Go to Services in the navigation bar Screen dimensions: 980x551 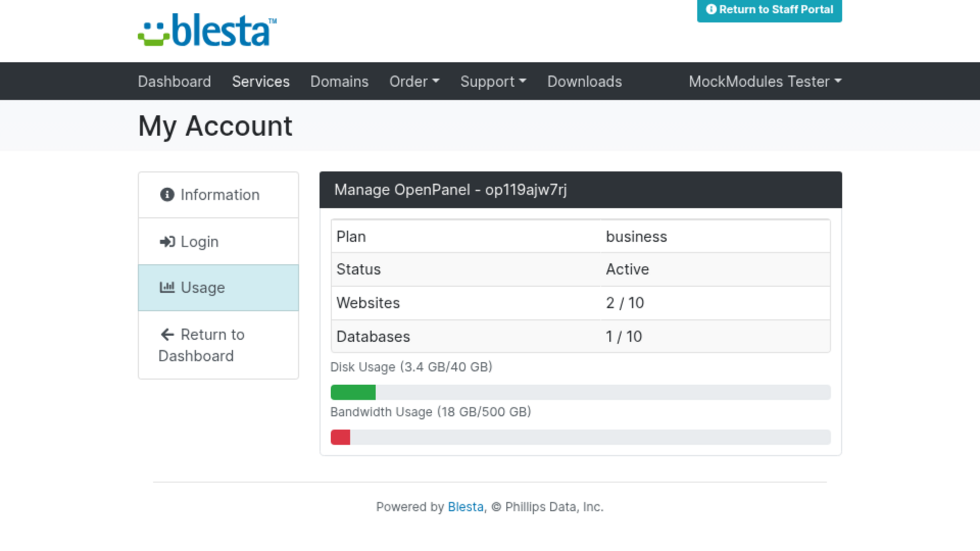261,81
